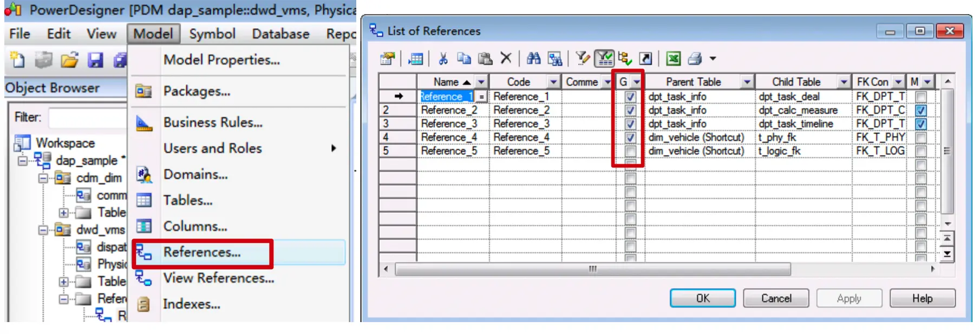Open the Model menu
Image resolution: width=980 pixels, height=334 pixels.
coord(153,34)
